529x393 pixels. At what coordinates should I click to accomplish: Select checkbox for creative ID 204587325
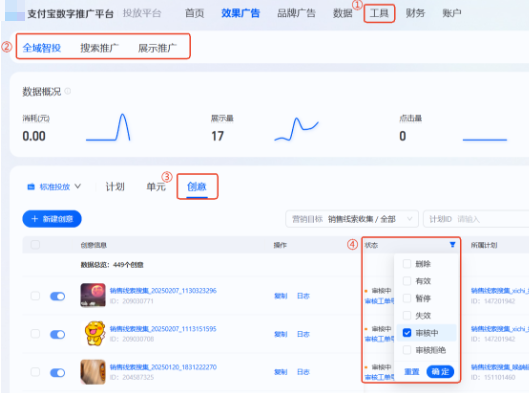(35, 372)
